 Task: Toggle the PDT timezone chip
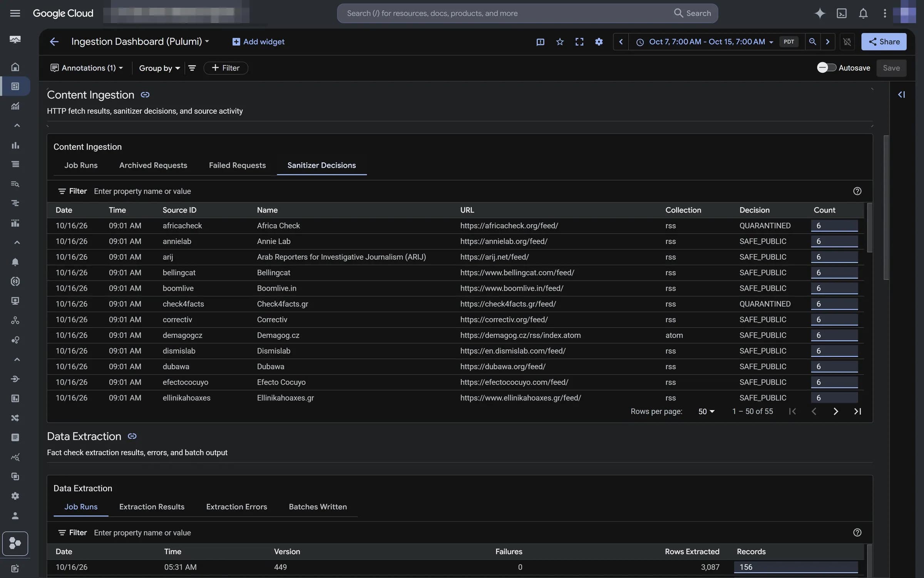click(x=788, y=42)
